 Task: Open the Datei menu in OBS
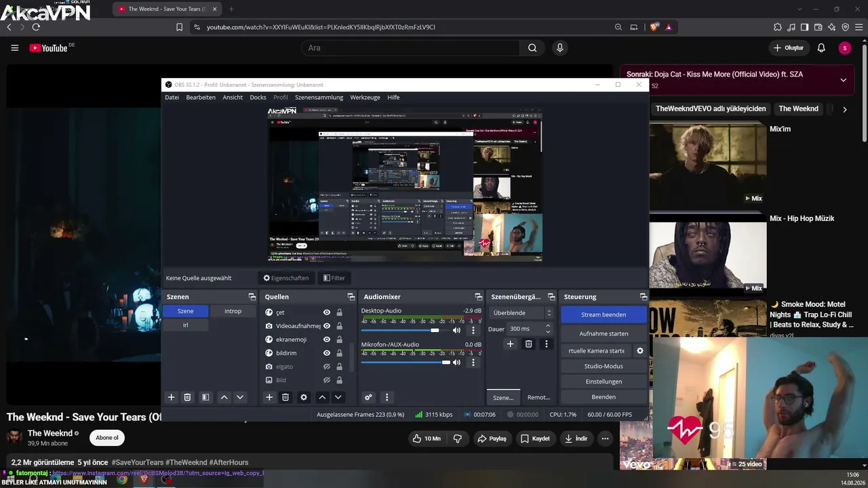172,98
